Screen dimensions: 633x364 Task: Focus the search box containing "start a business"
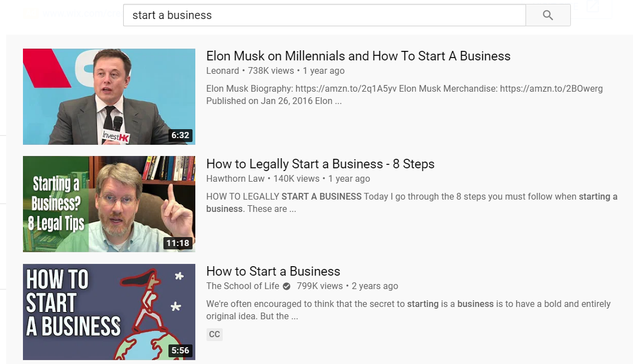(325, 15)
